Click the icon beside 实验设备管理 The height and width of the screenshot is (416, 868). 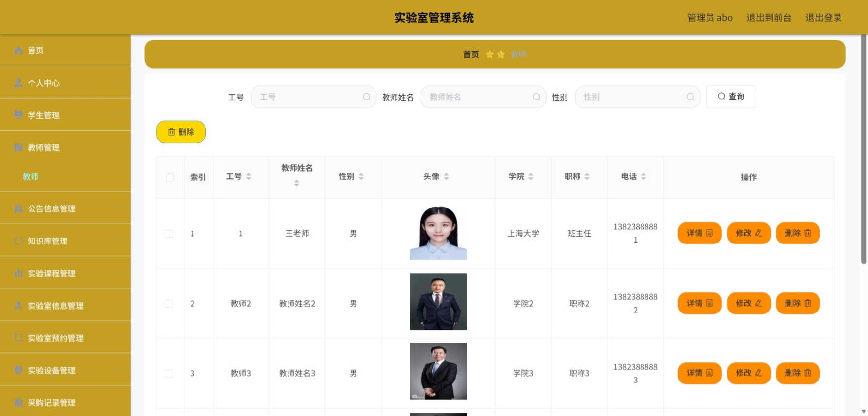(x=18, y=370)
